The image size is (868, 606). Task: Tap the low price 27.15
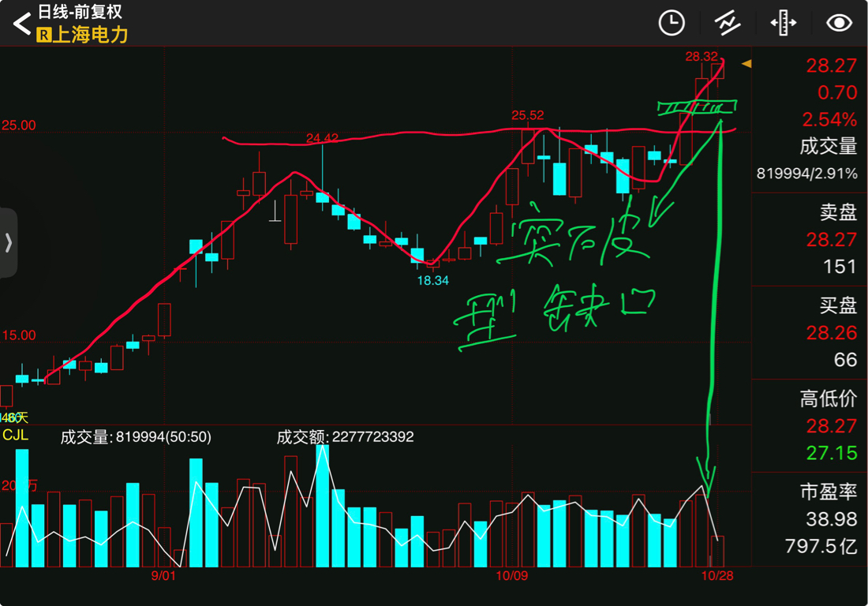tap(831, 453)
